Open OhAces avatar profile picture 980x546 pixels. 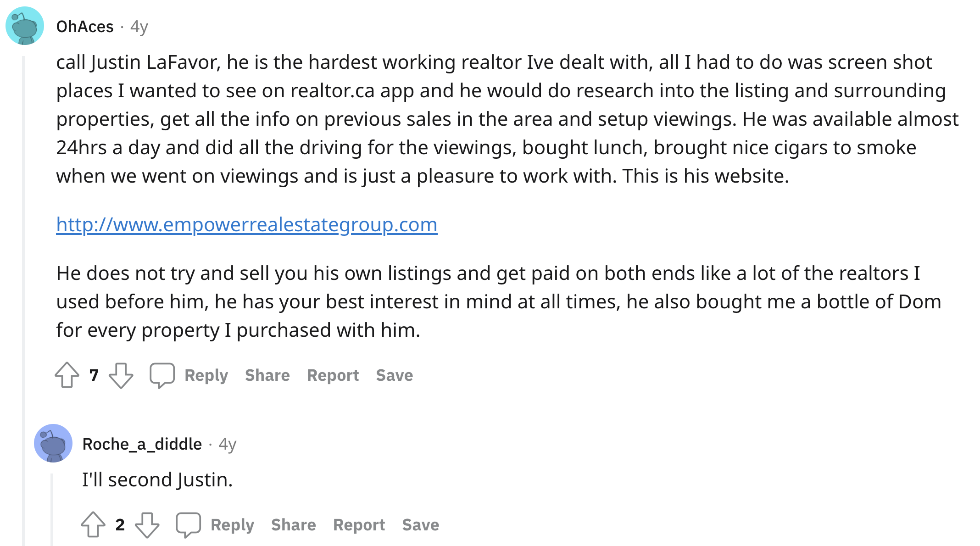[x=25, y=26]
